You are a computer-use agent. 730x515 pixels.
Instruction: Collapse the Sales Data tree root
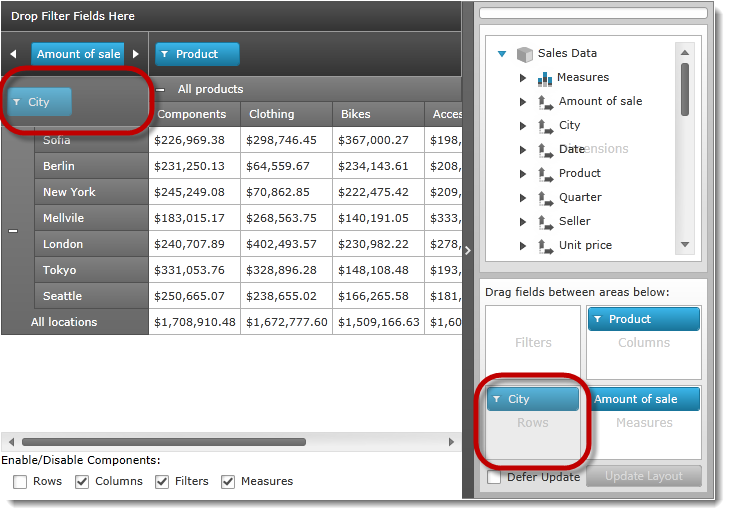502,54
